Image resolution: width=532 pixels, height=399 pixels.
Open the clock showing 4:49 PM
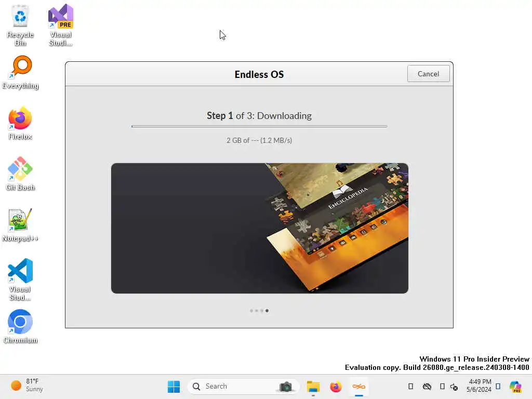coord(478,385)
